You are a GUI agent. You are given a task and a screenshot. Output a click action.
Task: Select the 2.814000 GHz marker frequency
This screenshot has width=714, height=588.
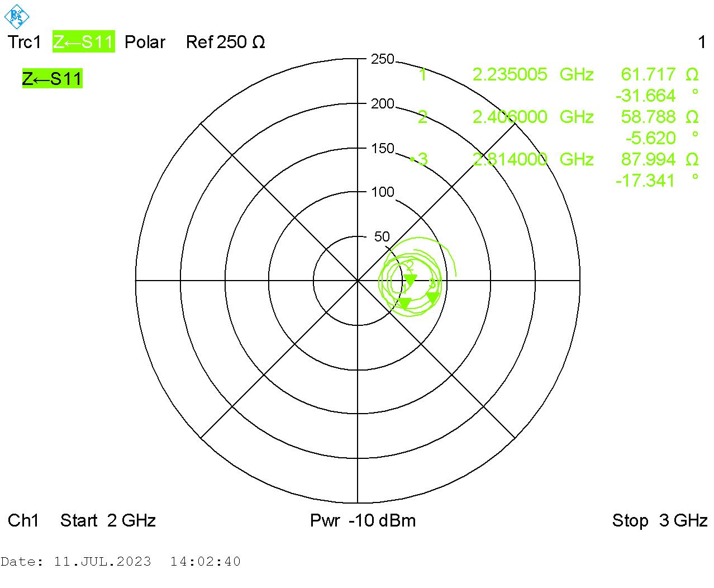pos(533,159)
